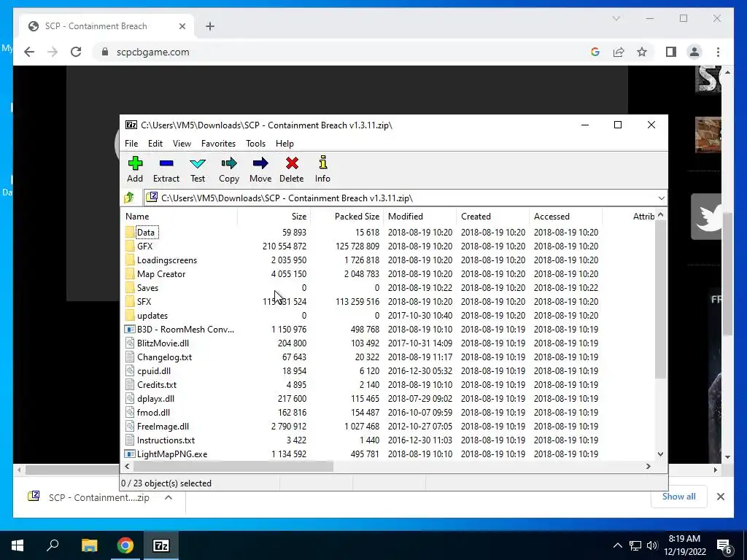Viewport: 747px width, 560px height.
Task: Click the GFX folder icon
Action: point(130,246)
